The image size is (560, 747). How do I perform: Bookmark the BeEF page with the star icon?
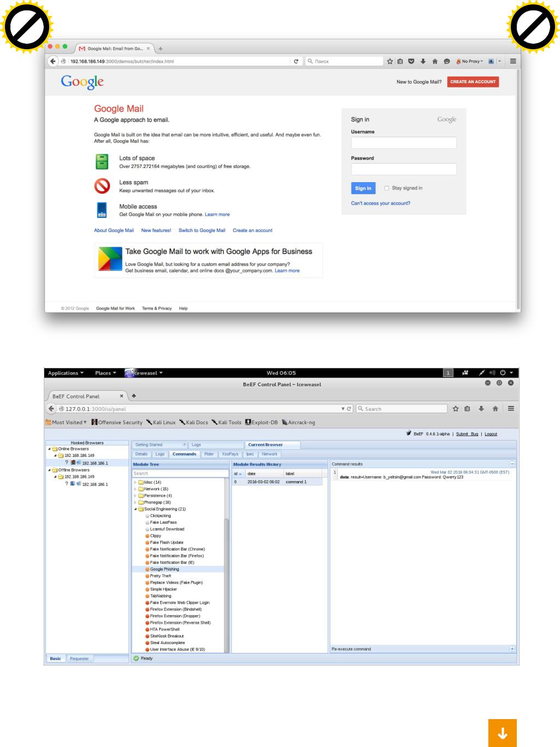[x=456, y=408]
